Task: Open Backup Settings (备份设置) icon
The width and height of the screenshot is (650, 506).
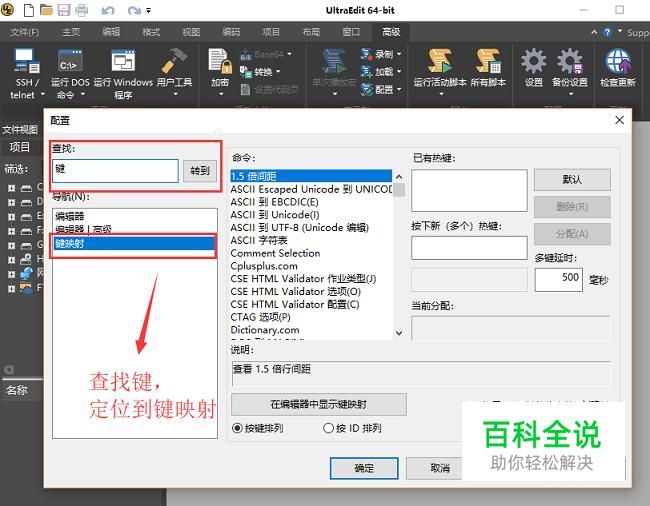Action: tap(570, 61)
